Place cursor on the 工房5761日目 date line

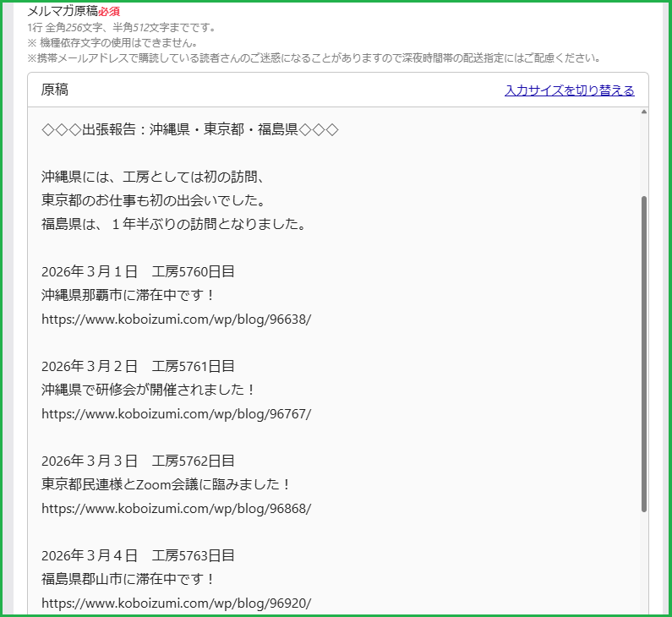pyautogui.click(x=138, y=366)
